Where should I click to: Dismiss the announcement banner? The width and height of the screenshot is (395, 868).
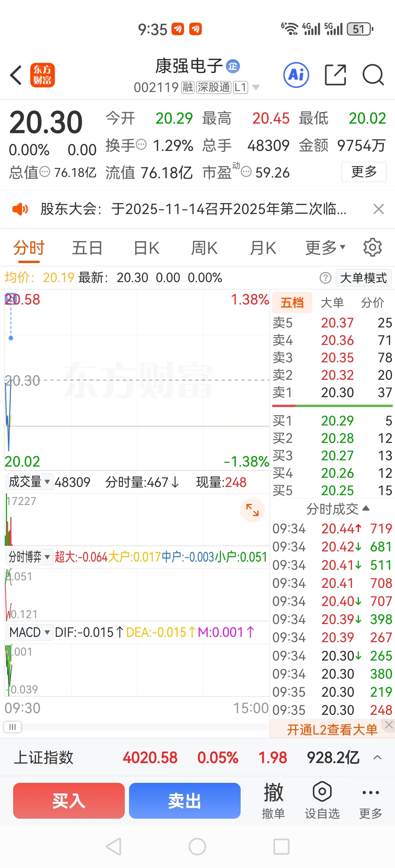coord(379,209)
